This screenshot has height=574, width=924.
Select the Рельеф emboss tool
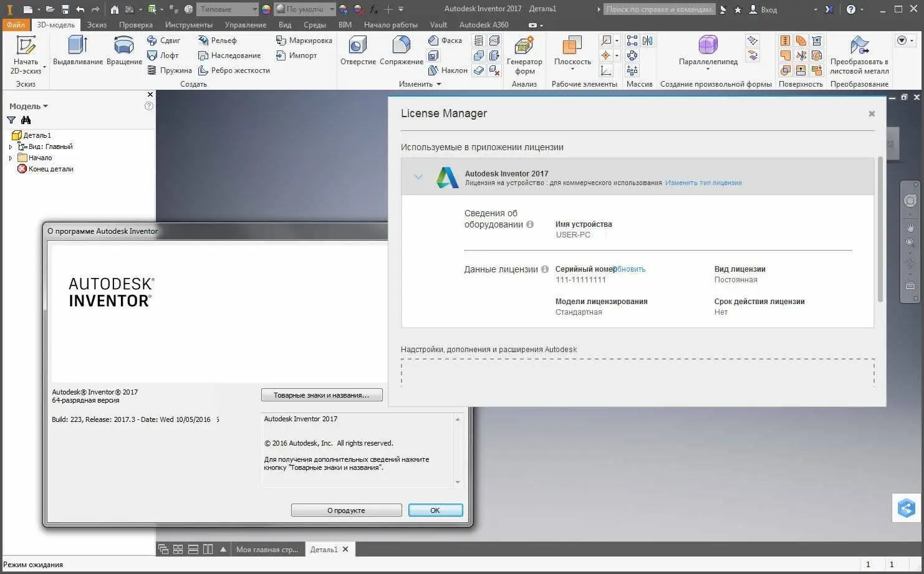tap(218, 41)
